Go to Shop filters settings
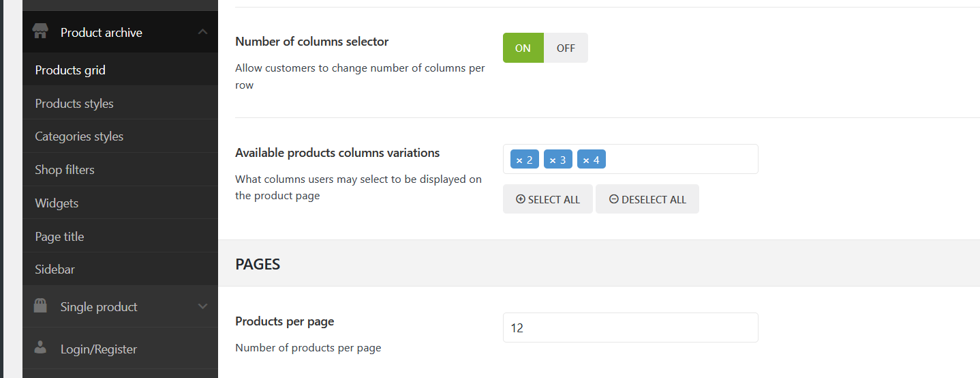The width and height of the screenshot is (980, 378). click(x=65, y=170)
